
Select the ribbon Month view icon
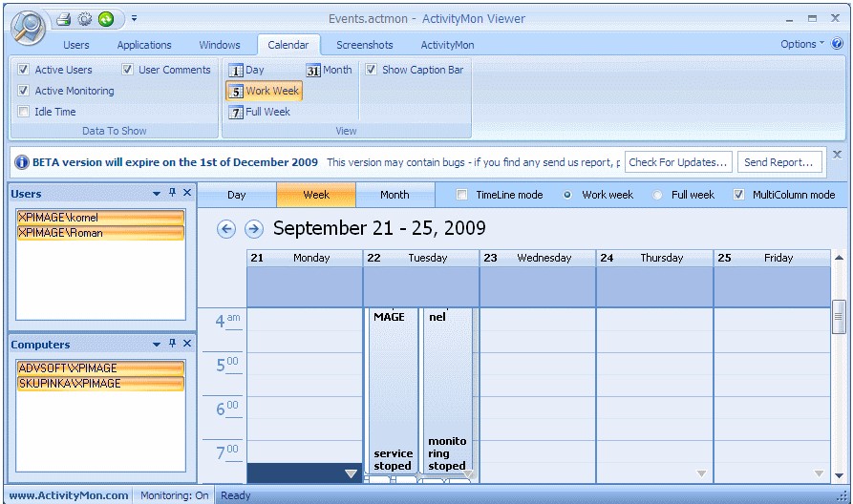pyautogui.click(x=329, y=70)
